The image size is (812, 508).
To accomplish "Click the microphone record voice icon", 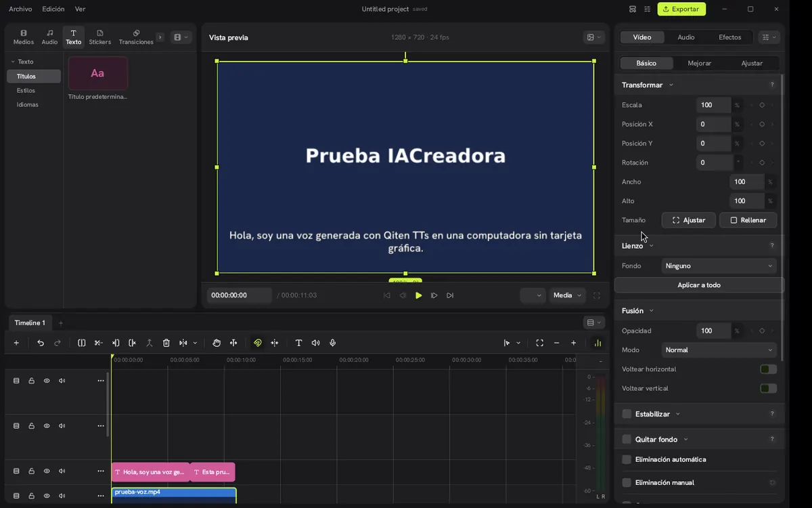I will [x=332, y=343].
